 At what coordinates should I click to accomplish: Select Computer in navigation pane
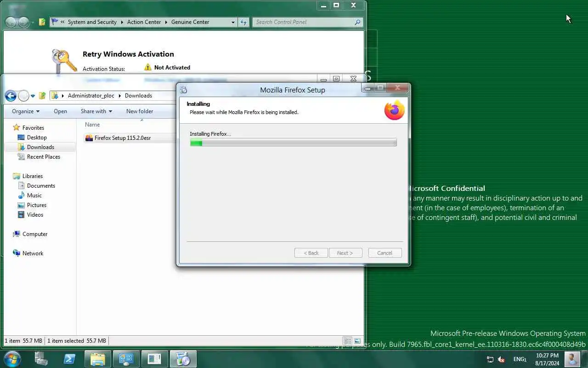click(35, 234)
